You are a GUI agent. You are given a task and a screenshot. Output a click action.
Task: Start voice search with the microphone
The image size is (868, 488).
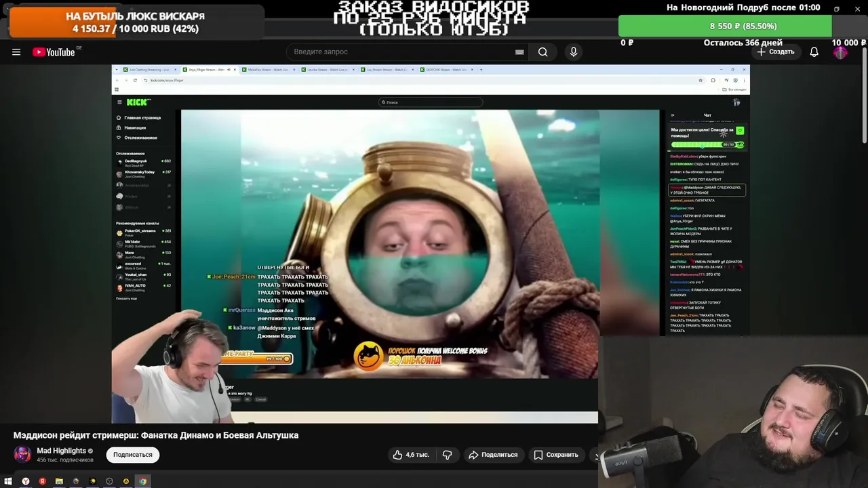click(574, 52)
